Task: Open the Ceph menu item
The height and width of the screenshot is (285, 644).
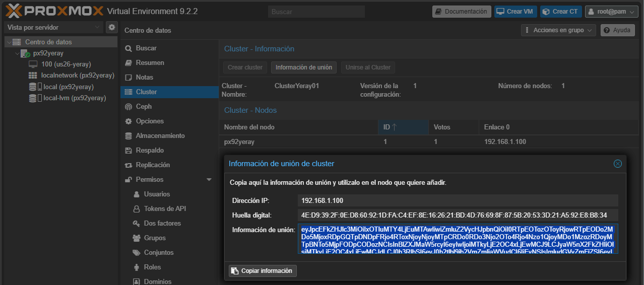Action: [x=169, y=107]
